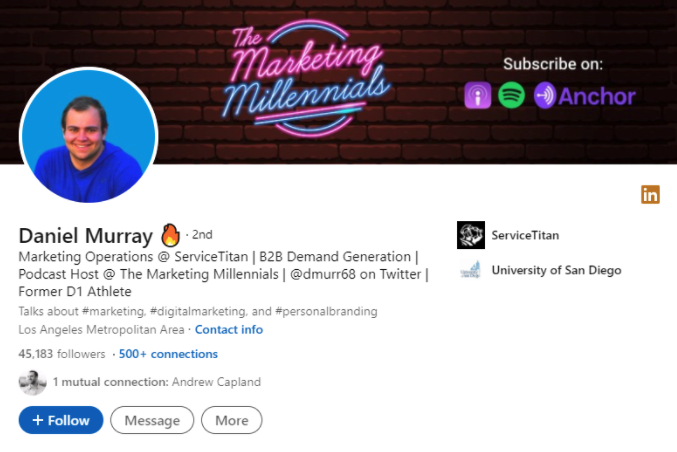
Task: Click the 'Former D1 Athlete' headline text
Action: 75,291
